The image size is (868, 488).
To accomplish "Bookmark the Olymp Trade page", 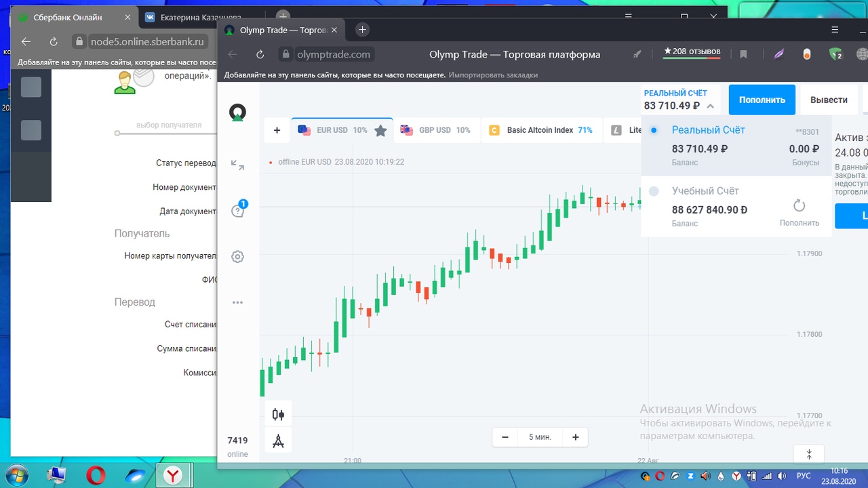I will (743, 55).
